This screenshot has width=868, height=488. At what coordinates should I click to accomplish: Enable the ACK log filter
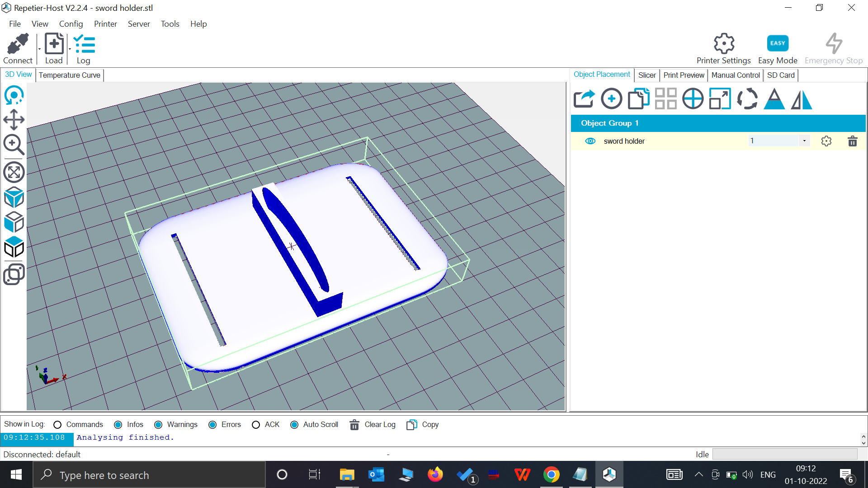tap(256, 425)
